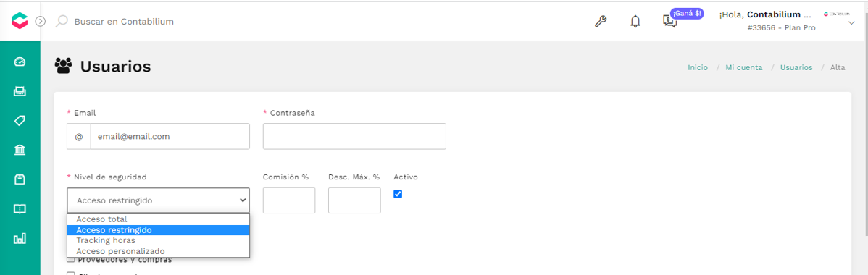
Task: Open the bank building sidebar icon
Action: point(20,150)
